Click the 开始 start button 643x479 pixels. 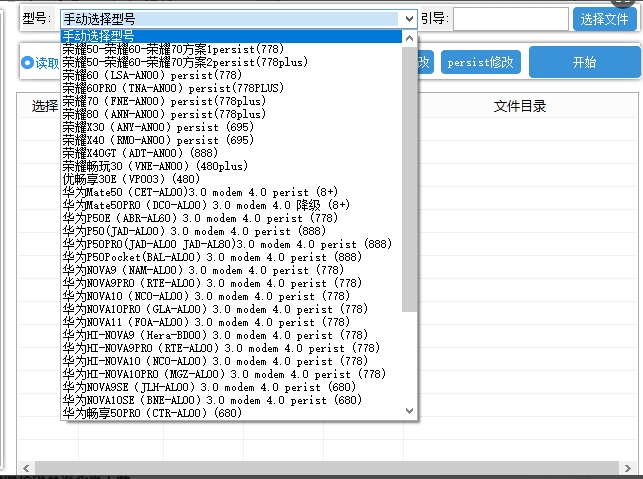tap(584, 62)
